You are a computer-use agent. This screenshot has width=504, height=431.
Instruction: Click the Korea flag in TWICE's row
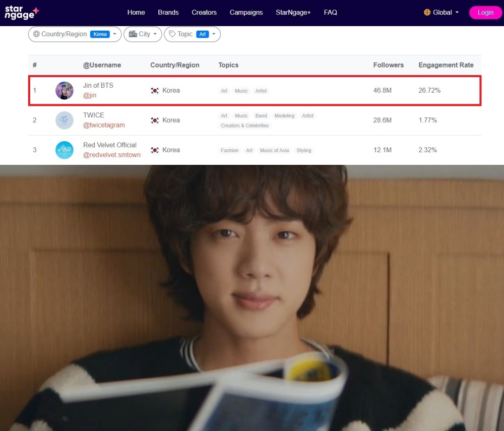(155, 120)
